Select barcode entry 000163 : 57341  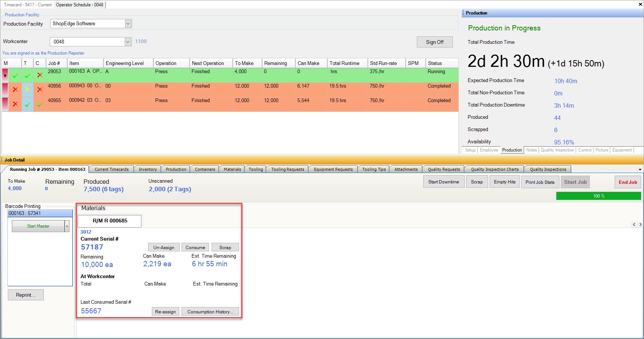(x=40, y=213)
